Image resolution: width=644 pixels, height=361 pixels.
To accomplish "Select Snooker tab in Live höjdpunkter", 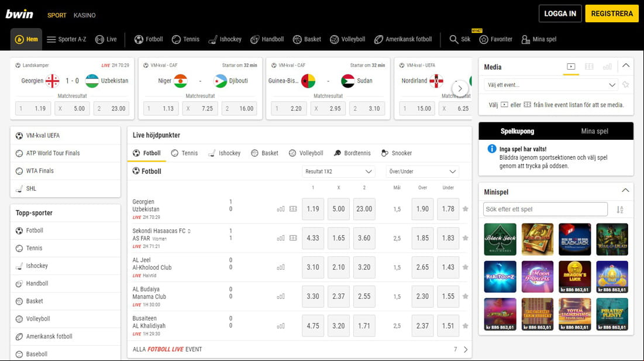I will click(397, 153).
